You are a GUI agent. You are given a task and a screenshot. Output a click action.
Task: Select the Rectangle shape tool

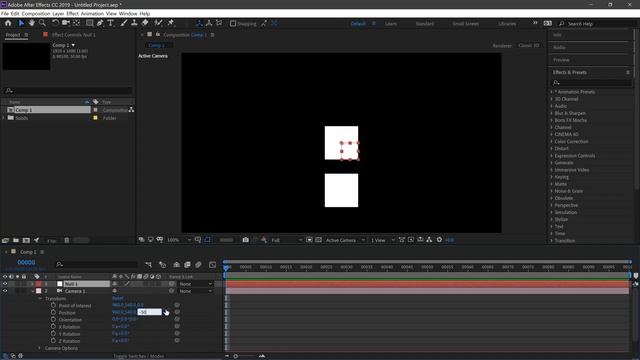pos(89,23)
